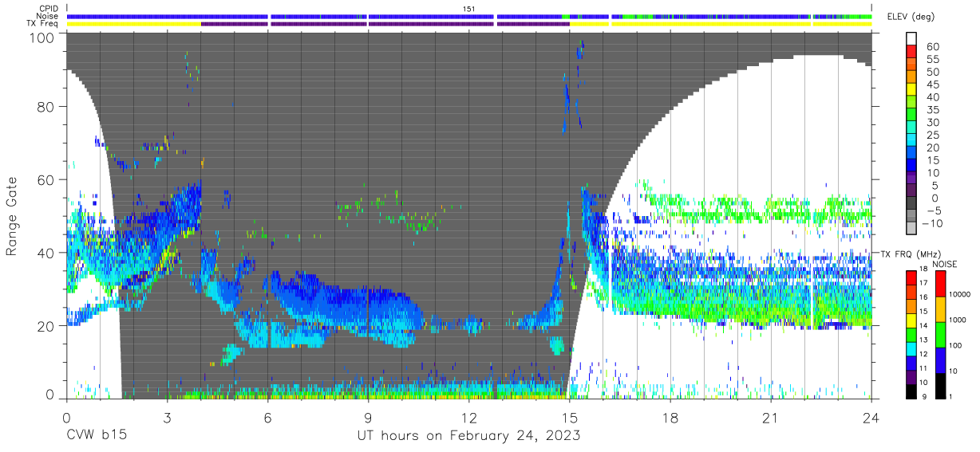Viewport: 980px width, 452px height.
Task: Click the 80 tick on Range Gate axis
Action: click(x=47, y=108)
